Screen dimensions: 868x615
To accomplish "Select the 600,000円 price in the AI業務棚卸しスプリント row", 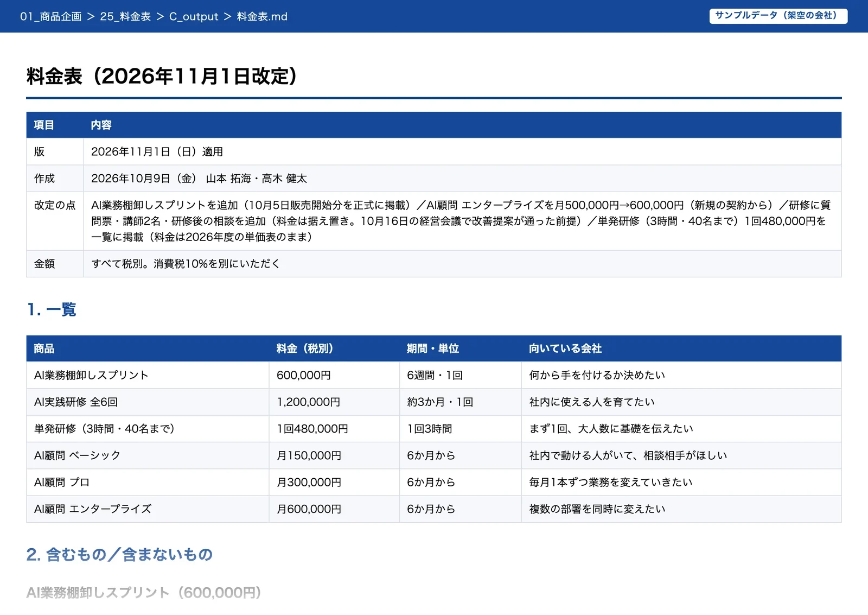I will (334, 375).
